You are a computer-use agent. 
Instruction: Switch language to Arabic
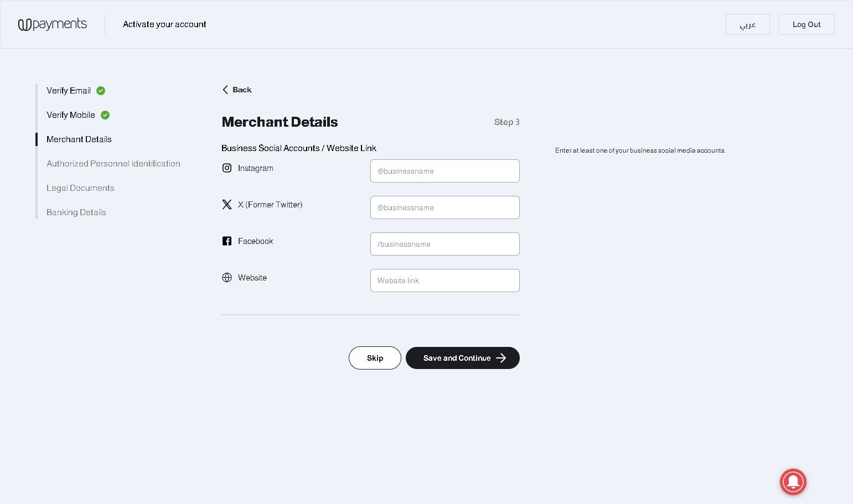coord(748,24)
